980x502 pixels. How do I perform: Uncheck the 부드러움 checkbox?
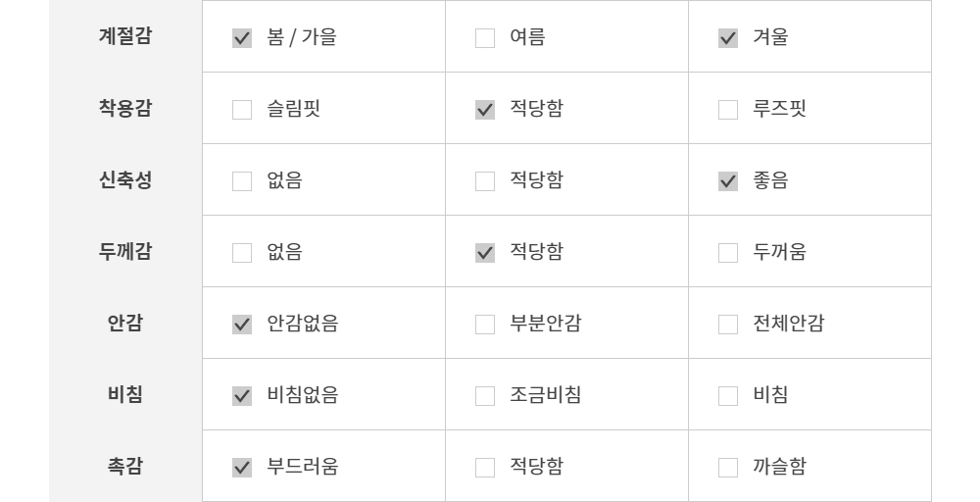coord(242,468)
